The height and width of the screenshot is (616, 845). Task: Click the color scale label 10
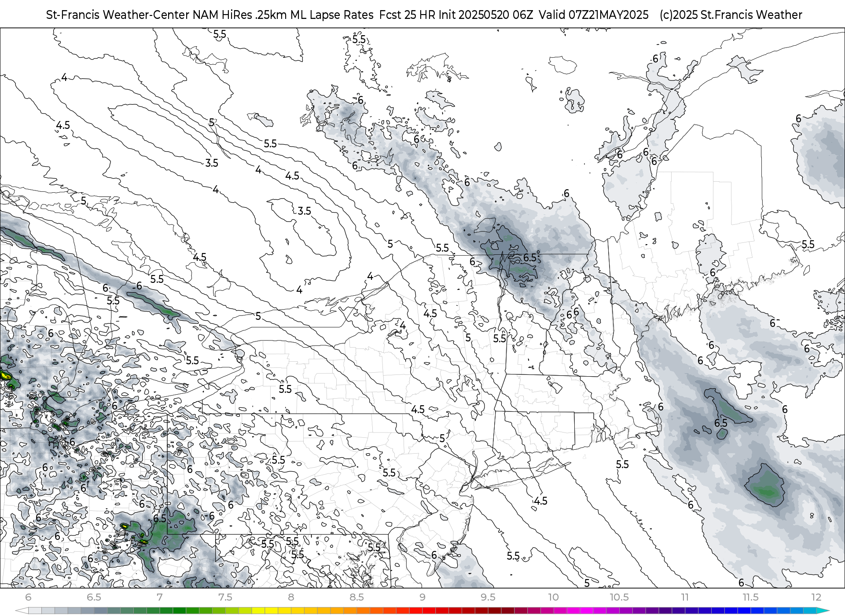[x=553, y=598]
